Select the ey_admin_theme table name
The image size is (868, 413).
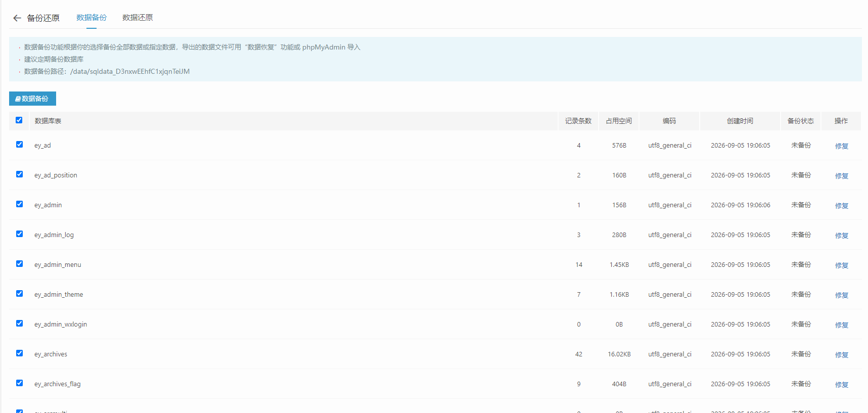coord(59,295)
